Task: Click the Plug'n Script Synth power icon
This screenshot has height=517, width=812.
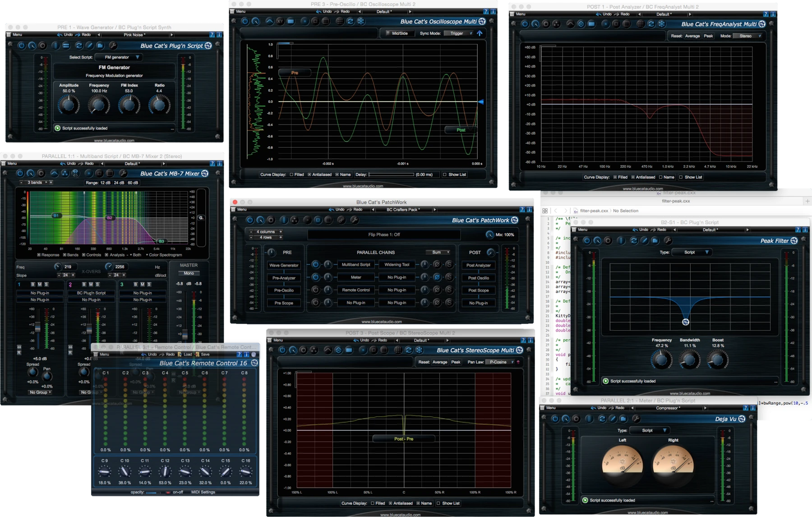Action: coord(21,46)
